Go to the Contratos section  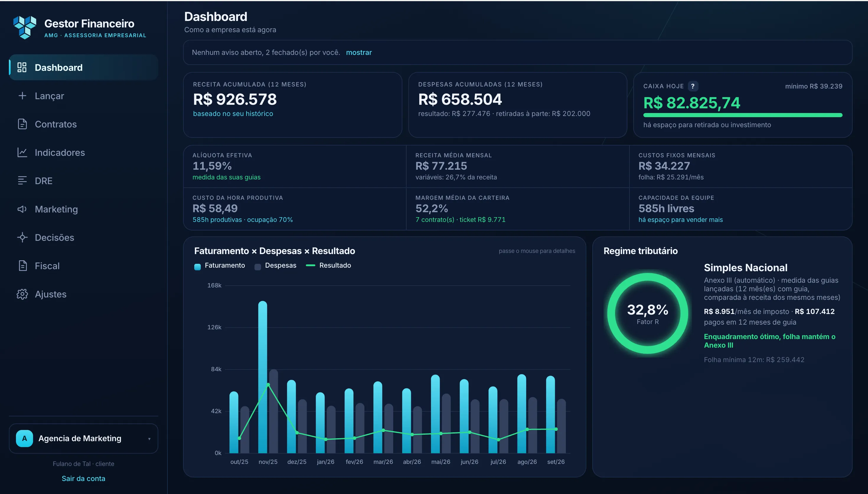(x=84, y=124)
